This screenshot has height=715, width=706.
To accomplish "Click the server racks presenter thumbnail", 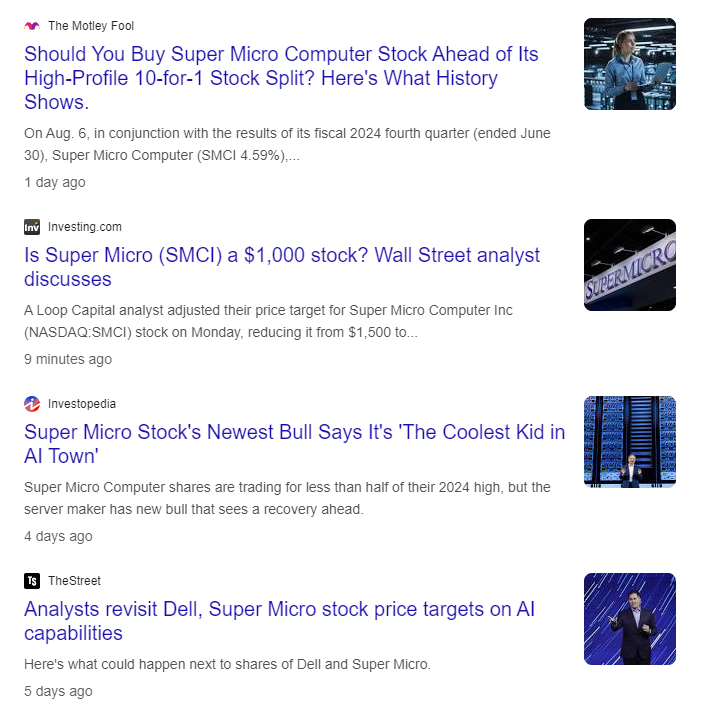I will point(630,442).
